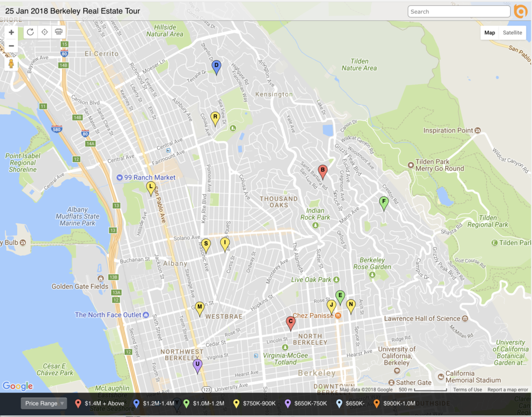Click the 99 Ranch Market place icon
Viewport: 532px width, 417px height.
tap(119, 177)
